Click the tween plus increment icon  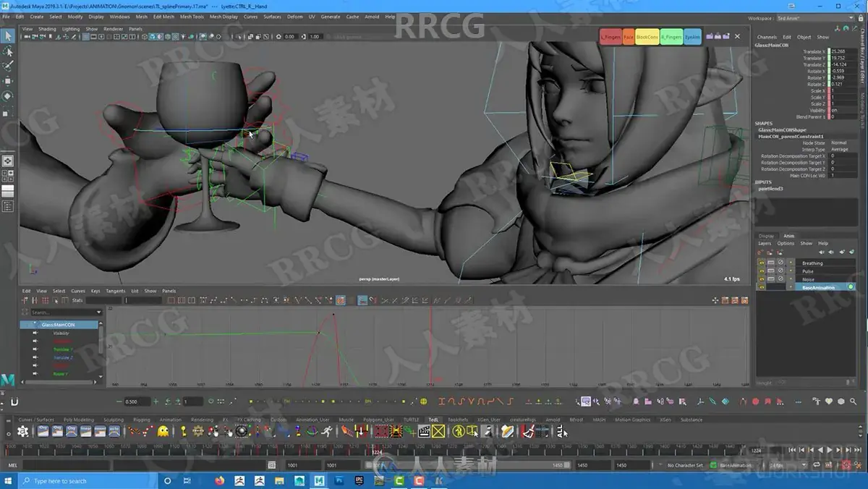pos(157,401)
